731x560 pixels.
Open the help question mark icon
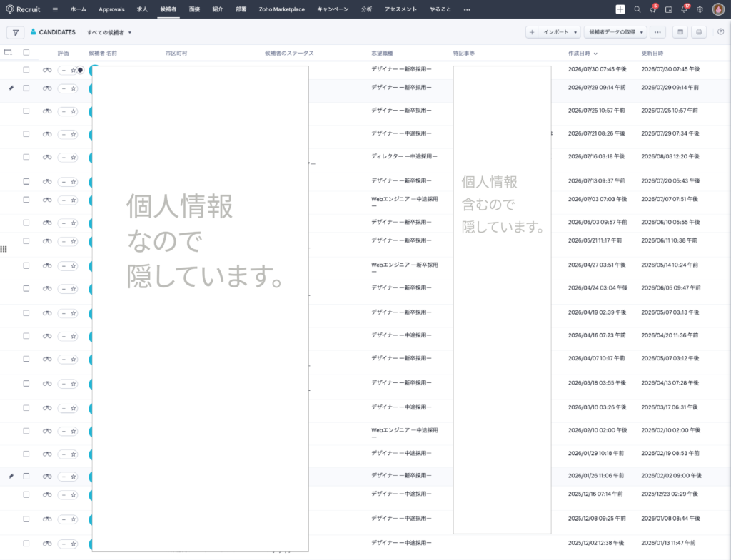[x=721, y=31]
